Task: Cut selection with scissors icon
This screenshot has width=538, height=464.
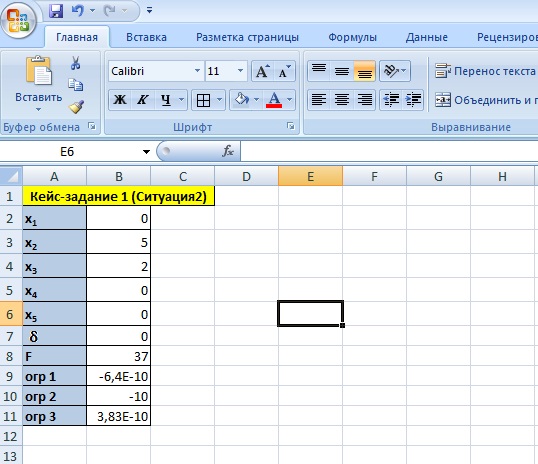Action: tap(75, 63)
